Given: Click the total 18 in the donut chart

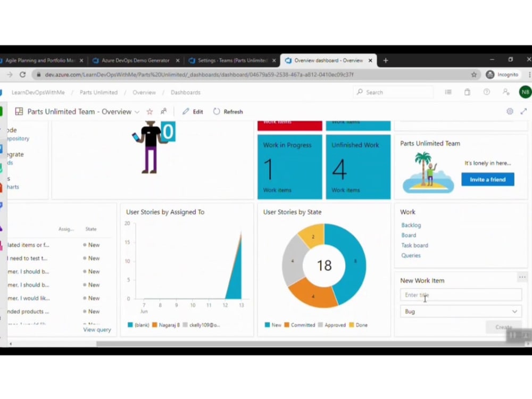Looking at the screenshot, I should [324, 265].
